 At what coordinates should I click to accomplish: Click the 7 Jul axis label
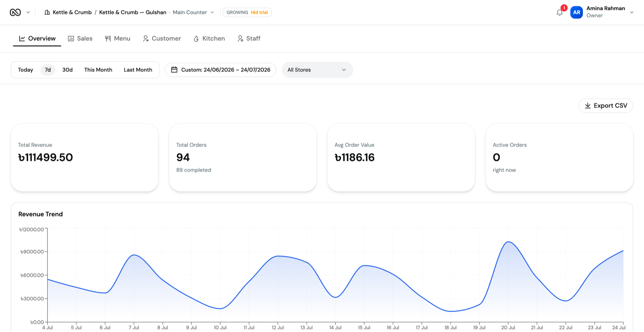pos(134,328)
